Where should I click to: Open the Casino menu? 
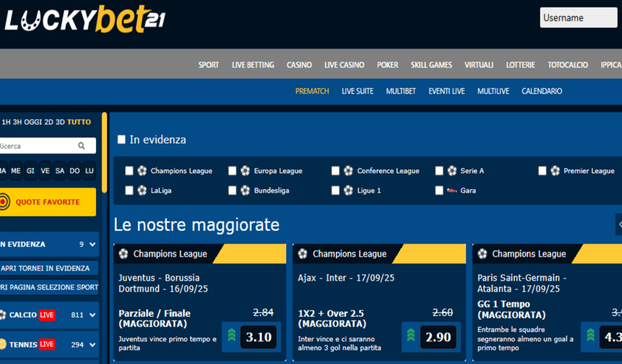click(299, 65)
